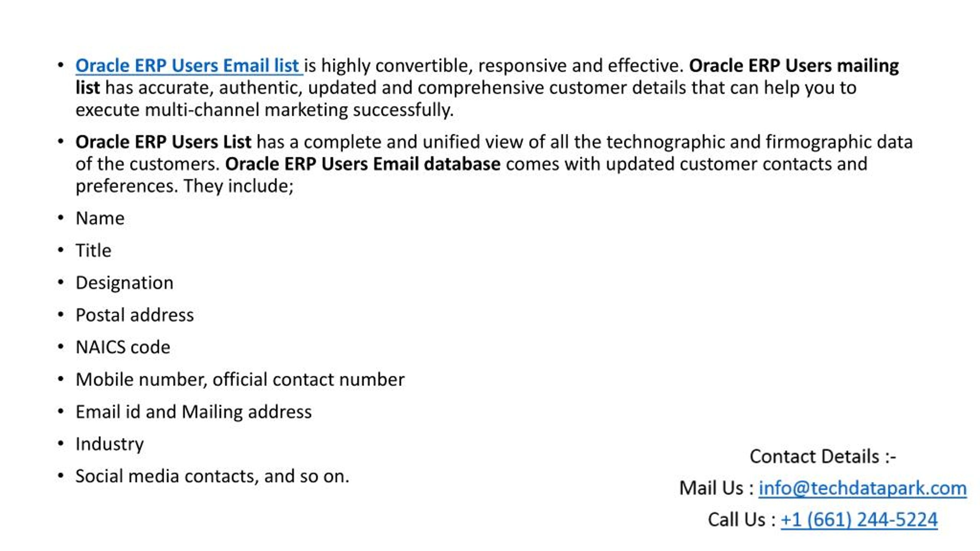Select the 'NAICS code' bullet item
The image size is (980, 551).
tap(123, 347)
